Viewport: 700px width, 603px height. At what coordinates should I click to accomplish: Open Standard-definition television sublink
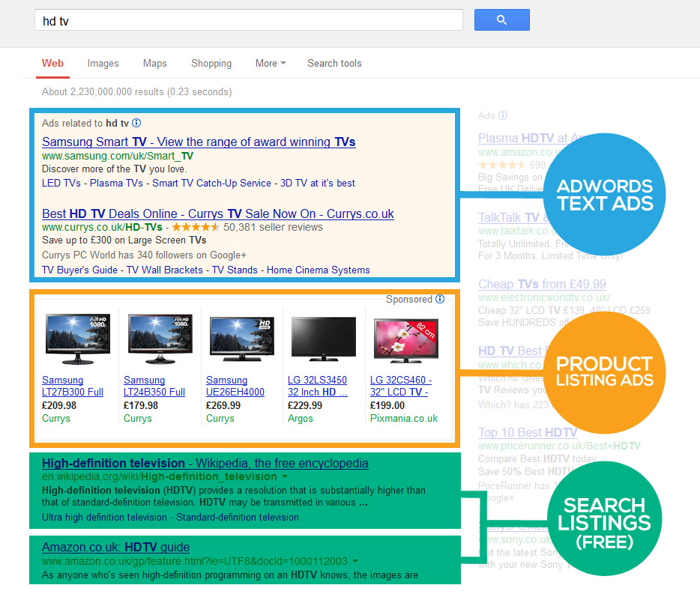pos(238,518)
